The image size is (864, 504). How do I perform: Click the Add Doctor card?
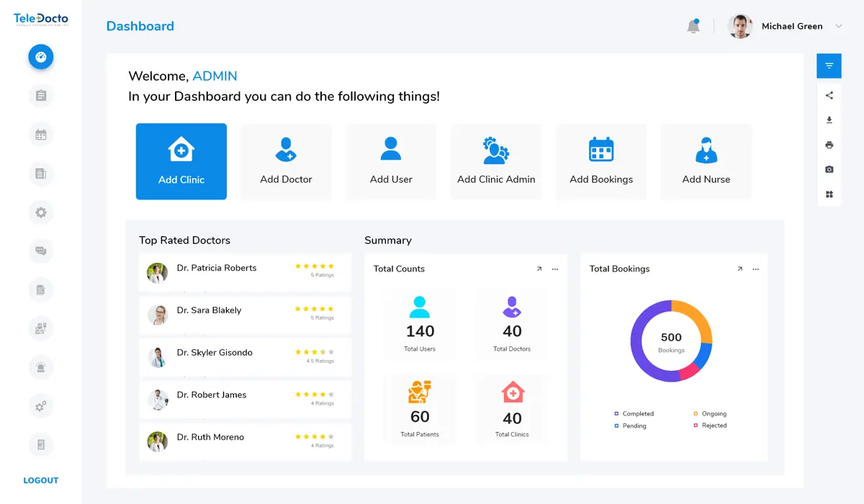(287, 161)
